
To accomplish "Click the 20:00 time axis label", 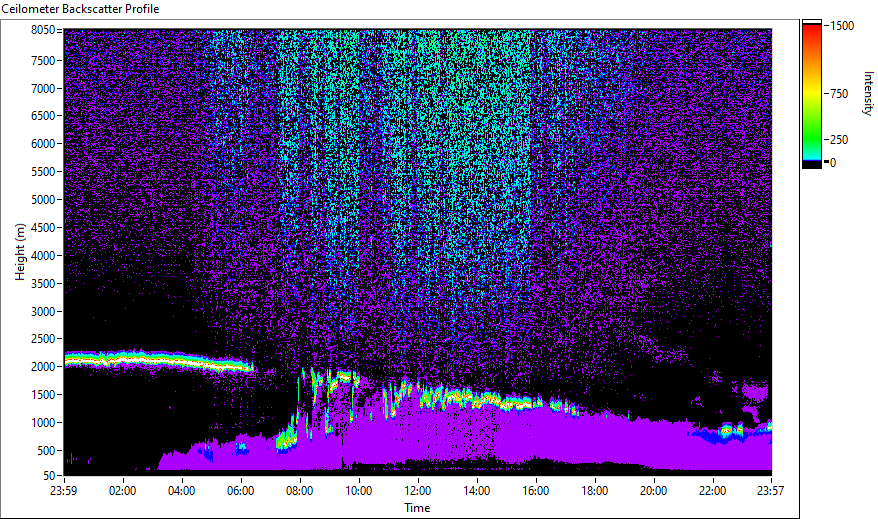I will click(x=653, y=491).
